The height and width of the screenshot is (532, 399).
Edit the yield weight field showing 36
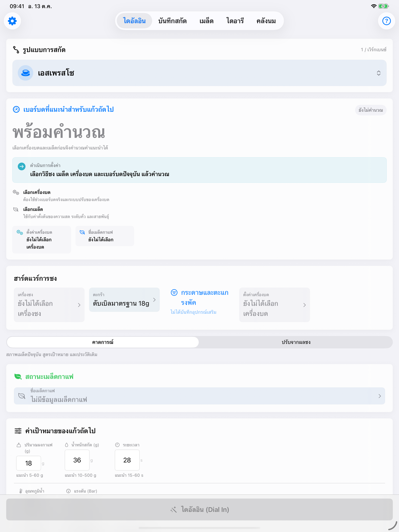[x=77, y=460]
